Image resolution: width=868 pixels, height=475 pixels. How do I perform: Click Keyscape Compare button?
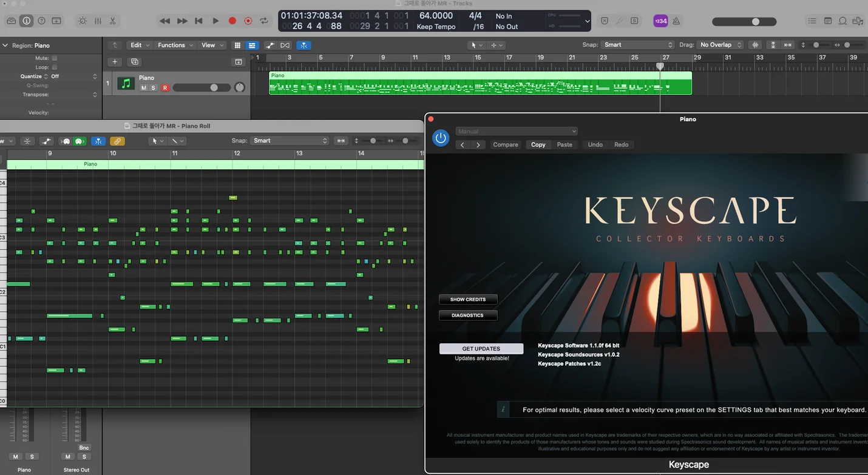(x=506, y=144)
